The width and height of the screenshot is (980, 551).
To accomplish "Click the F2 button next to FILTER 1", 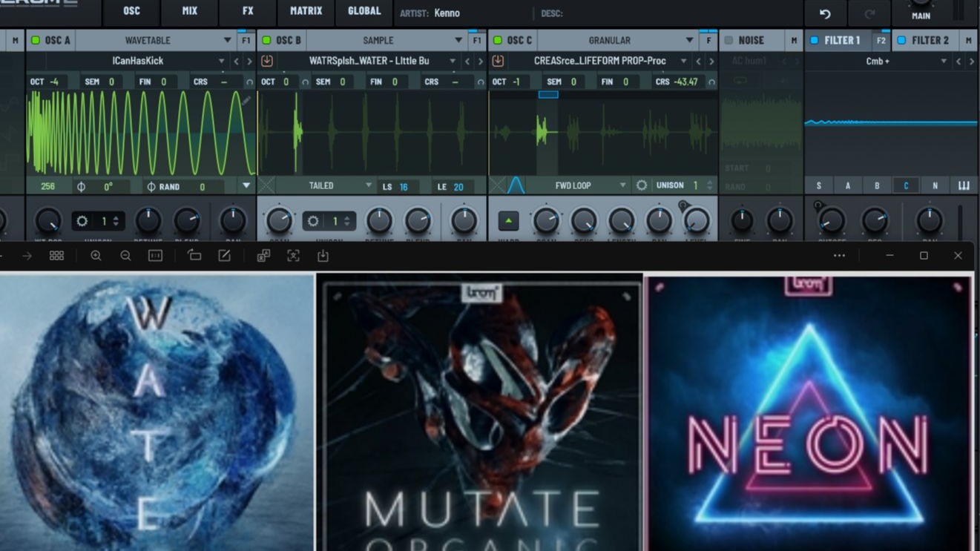I will point(881,40).
